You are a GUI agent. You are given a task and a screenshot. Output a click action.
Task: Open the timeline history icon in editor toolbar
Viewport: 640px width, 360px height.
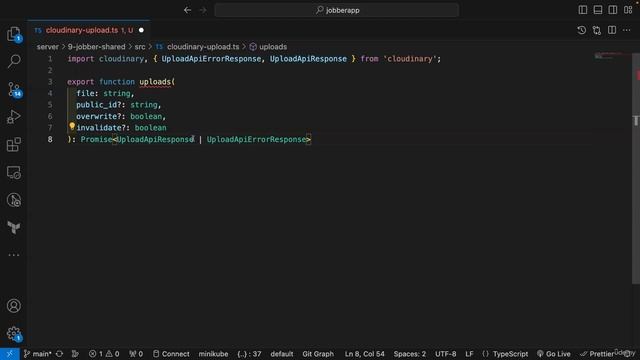click(x=582, y=30)
